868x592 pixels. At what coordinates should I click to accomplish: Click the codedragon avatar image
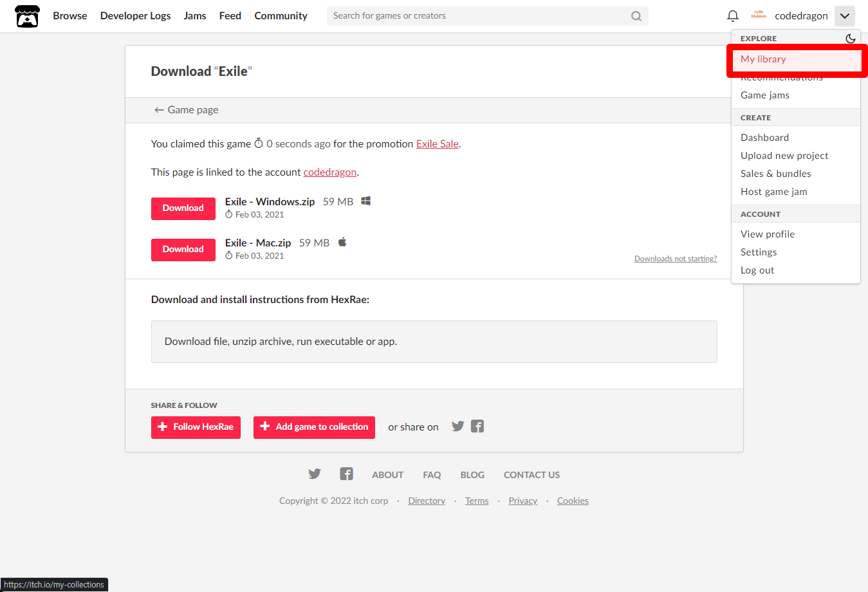(x=759, y=15)
